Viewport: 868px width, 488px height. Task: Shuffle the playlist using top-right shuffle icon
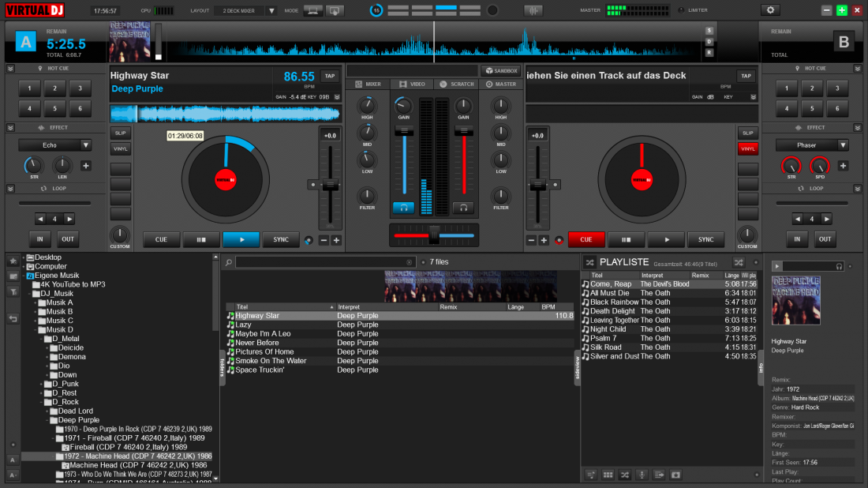point(738,261)
